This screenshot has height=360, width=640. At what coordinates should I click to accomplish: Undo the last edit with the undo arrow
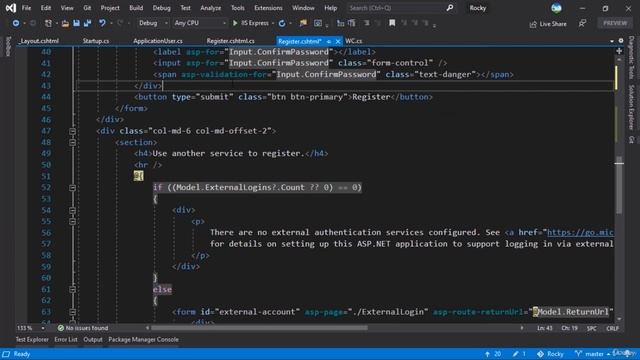(x=102, y=23)
